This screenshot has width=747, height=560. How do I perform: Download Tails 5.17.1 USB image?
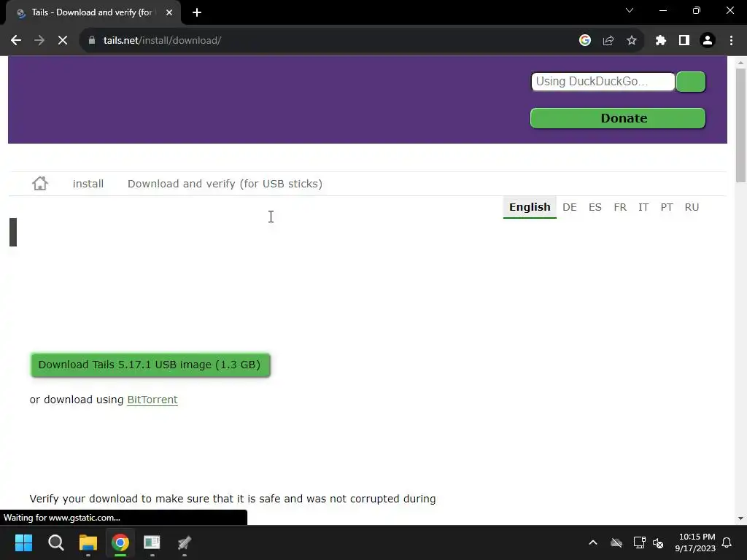[x=150, y=365]
